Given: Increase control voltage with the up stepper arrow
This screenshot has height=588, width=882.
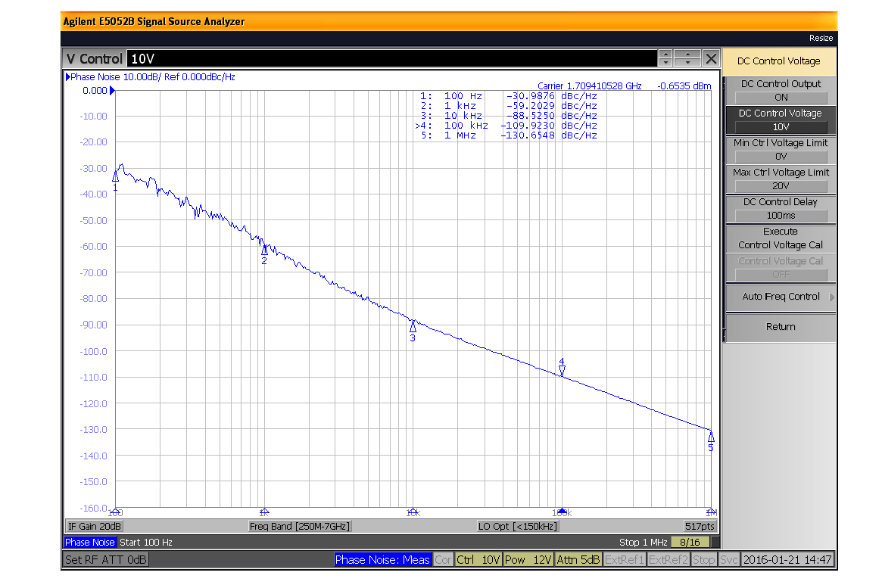Looking at the screenshot, I should pos(665,54).
